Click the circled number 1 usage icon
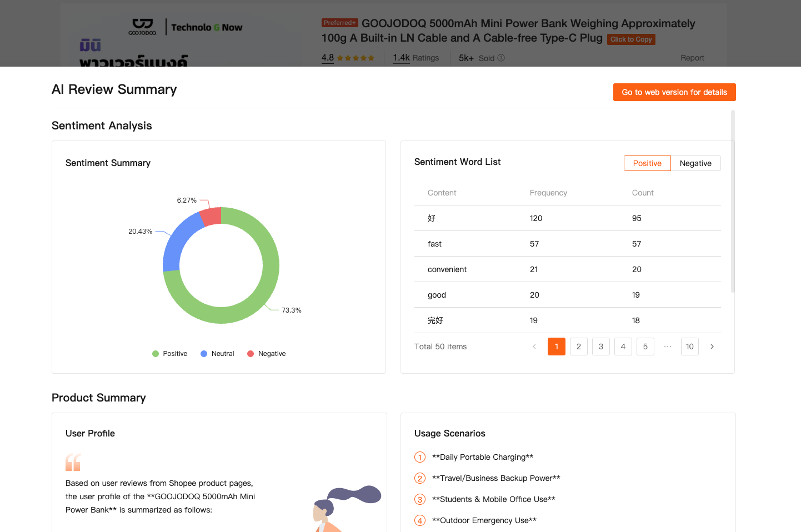This screenshot has height=532, width=801. (420, 457)
